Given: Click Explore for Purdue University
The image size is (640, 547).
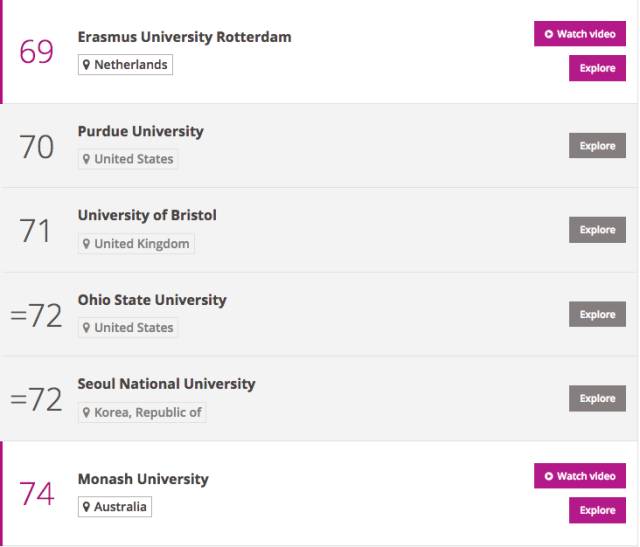Looking at the screenshot, I should point(597,146).
